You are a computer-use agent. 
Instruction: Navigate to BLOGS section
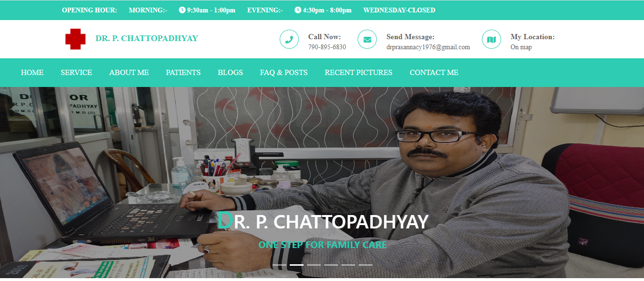tap(230, 73)
